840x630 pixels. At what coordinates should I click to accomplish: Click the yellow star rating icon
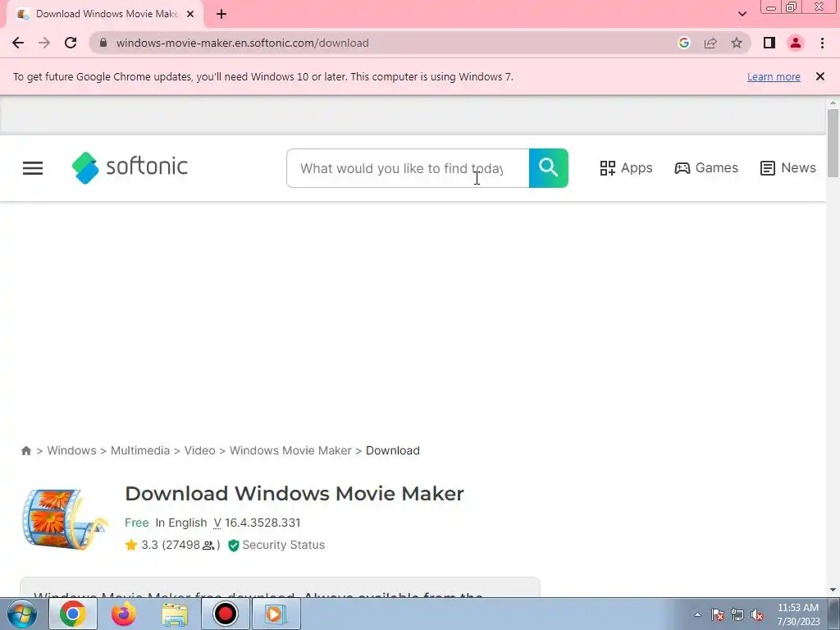click(x=131, y=545)
